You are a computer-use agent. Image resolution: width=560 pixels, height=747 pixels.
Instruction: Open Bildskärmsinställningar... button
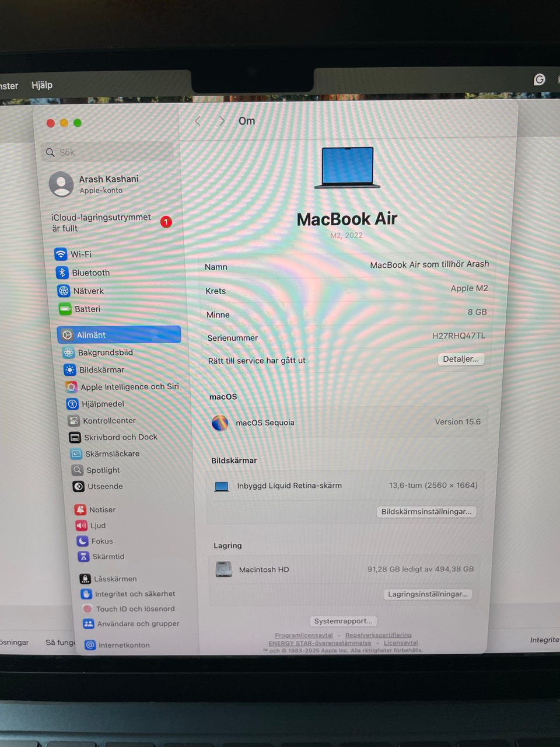click(x=426, y=512)
